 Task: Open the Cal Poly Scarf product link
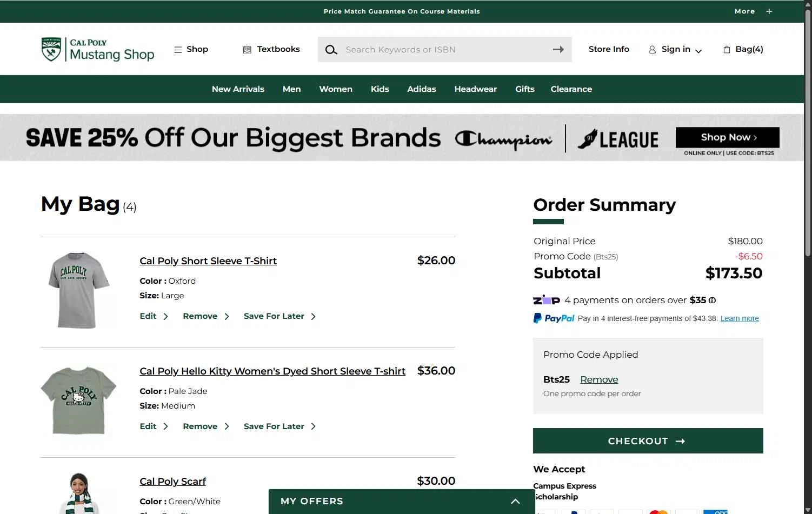pos(173,482)
